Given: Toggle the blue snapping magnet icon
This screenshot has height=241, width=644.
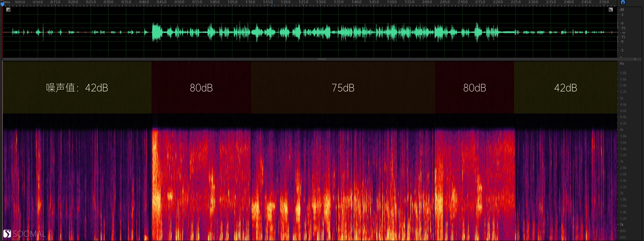Looking at the screenshot, I should 623,2.
